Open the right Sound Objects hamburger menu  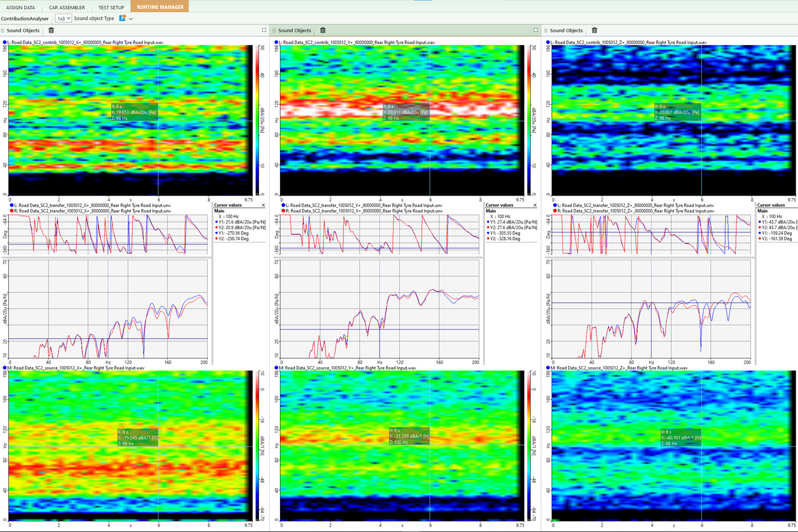[x=546, y=30]
